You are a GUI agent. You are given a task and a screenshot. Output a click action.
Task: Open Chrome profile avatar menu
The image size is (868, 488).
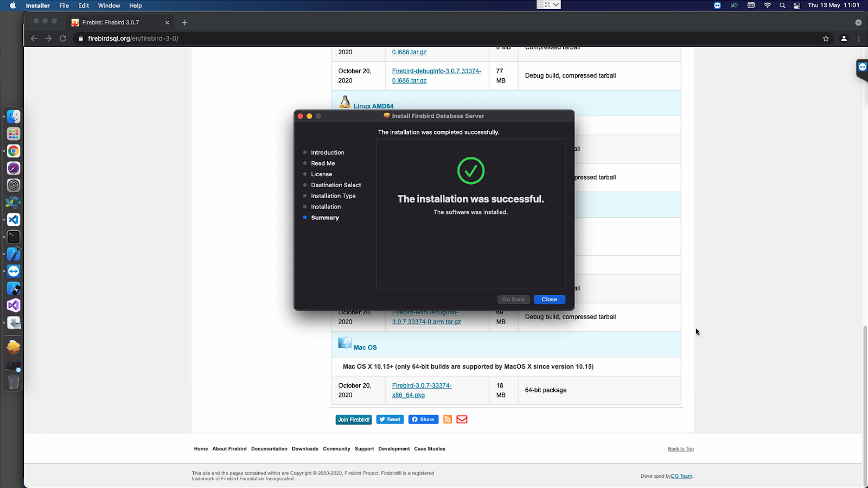844,39
